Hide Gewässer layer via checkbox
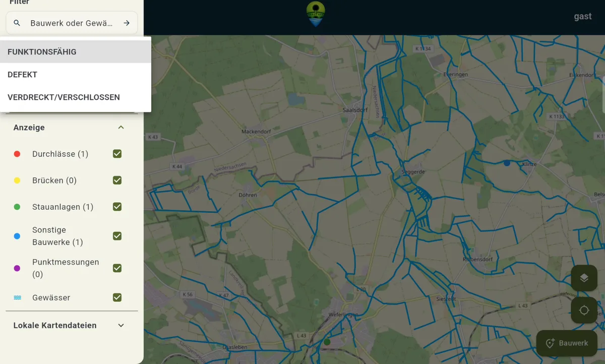Viewport: 605px width, 364px height. [117, 297]
